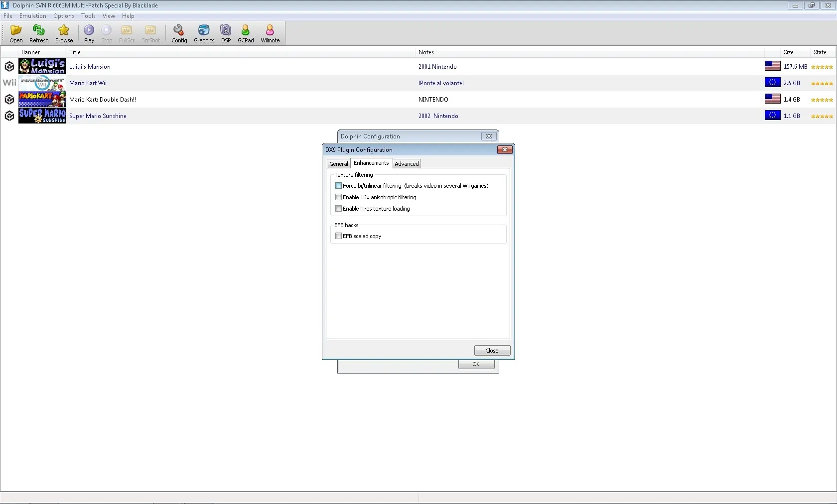Sort list by Notes column header

tap(590, 52)
